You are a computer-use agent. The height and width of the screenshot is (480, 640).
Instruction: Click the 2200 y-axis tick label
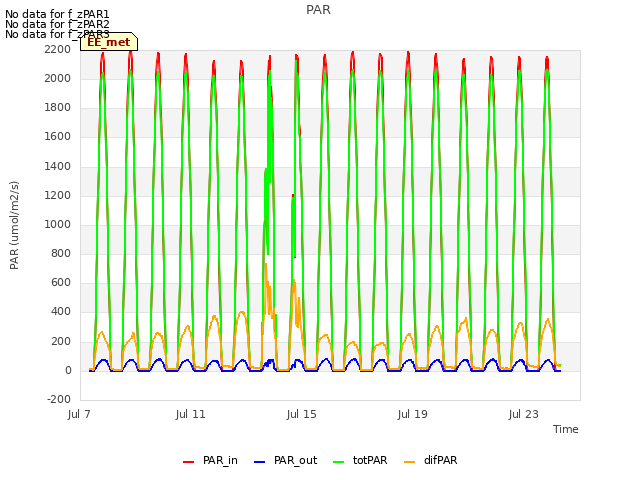[x=58, y=49]
